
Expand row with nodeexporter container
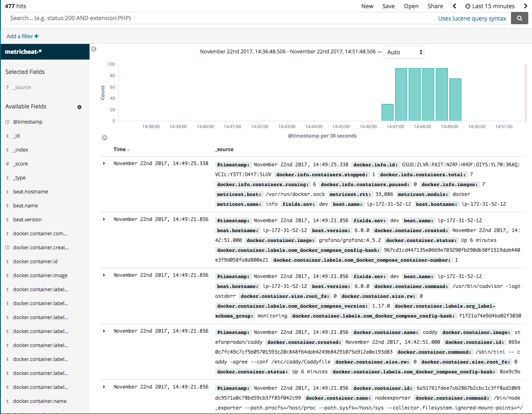click(x=104, y=387)
